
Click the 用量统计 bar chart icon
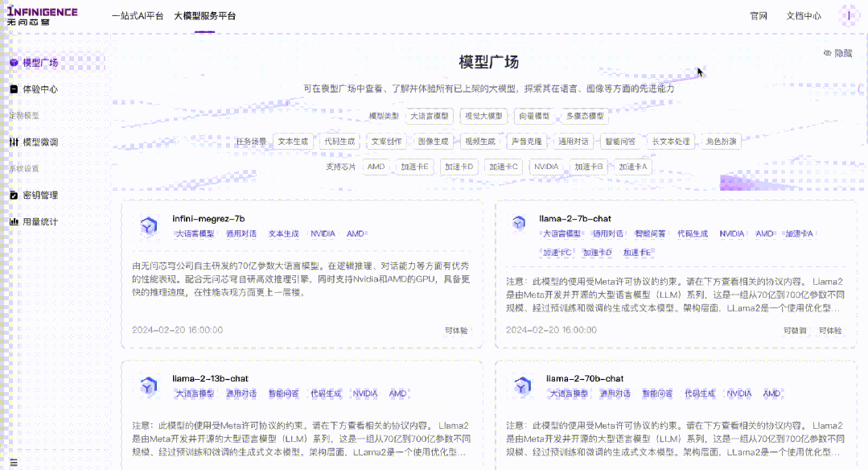[x=14, y=222]
